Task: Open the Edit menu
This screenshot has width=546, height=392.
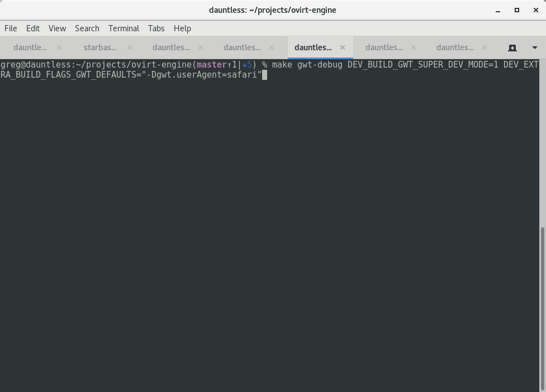Action: pyautogui.click(x=33, y=28)
